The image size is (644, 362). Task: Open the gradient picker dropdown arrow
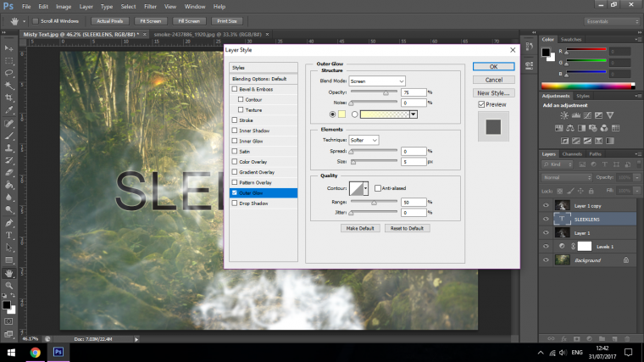coord(414,114)
